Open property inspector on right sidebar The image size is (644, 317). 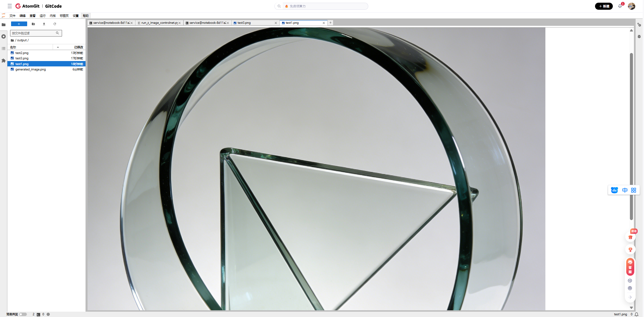[x=639, y=25]
